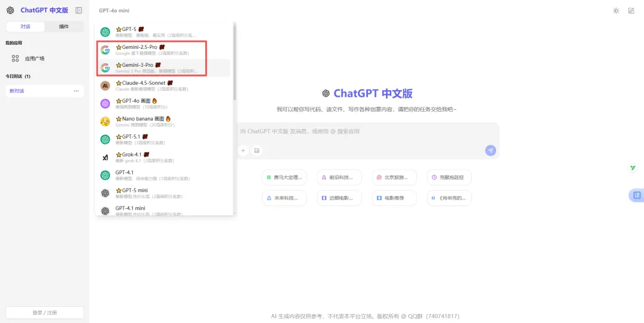Select the 克服拖延症 prompt suggestion
This screenshot has width=644, height=323.
(450, 177)
